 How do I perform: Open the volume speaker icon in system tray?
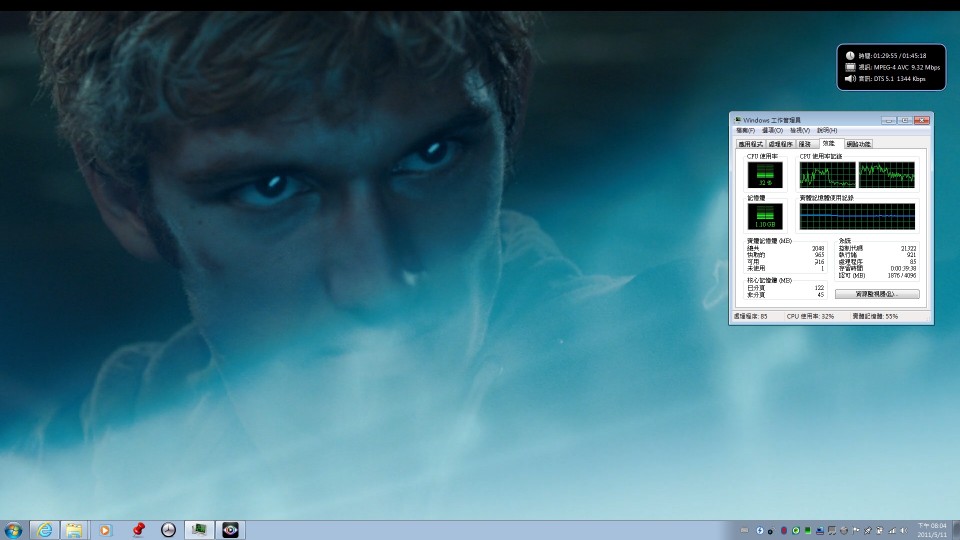(904, 530)
